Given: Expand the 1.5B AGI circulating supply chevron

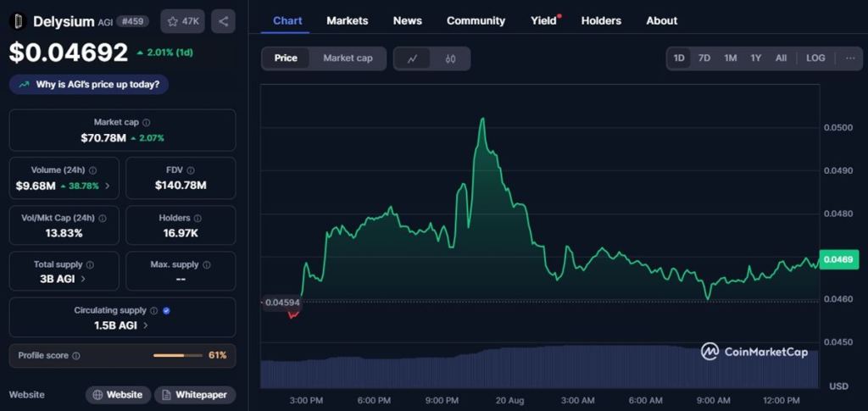Looking at the screenshot, I should coord(146,325).
